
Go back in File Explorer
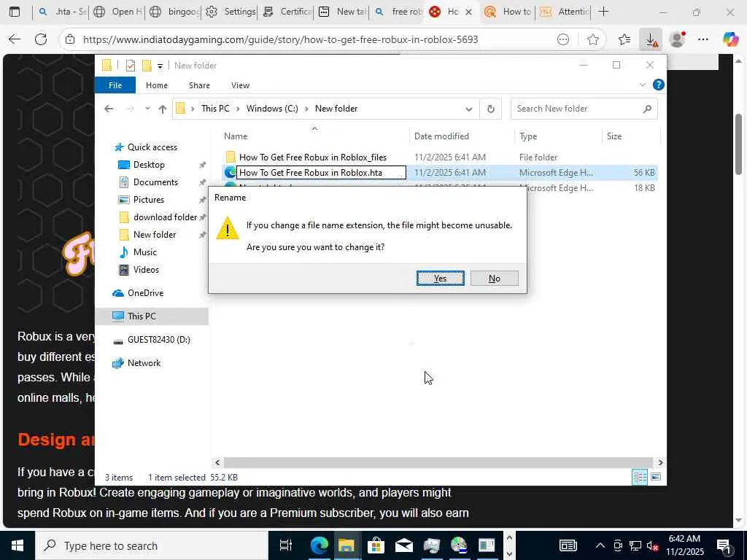[109, 109]
